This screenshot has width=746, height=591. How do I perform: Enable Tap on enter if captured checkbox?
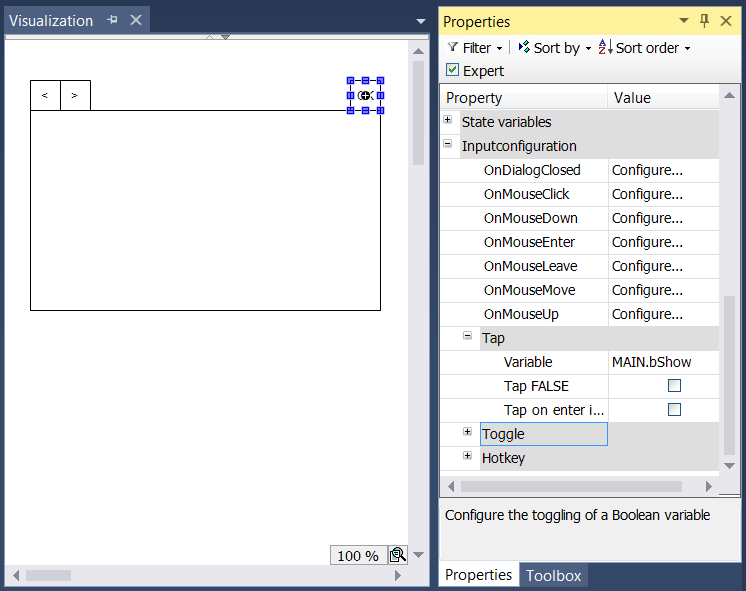(x=674, y=410)
